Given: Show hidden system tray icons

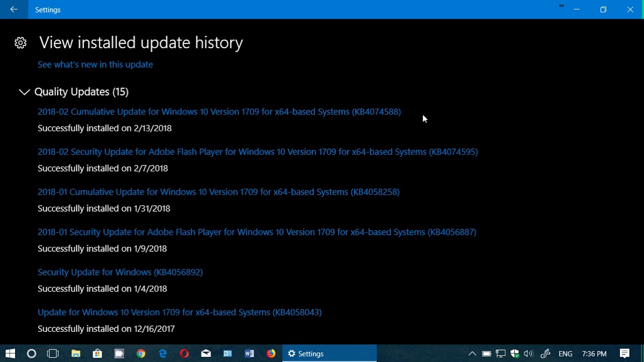Looking at the screenshot, I should click(x=472, y=353).
